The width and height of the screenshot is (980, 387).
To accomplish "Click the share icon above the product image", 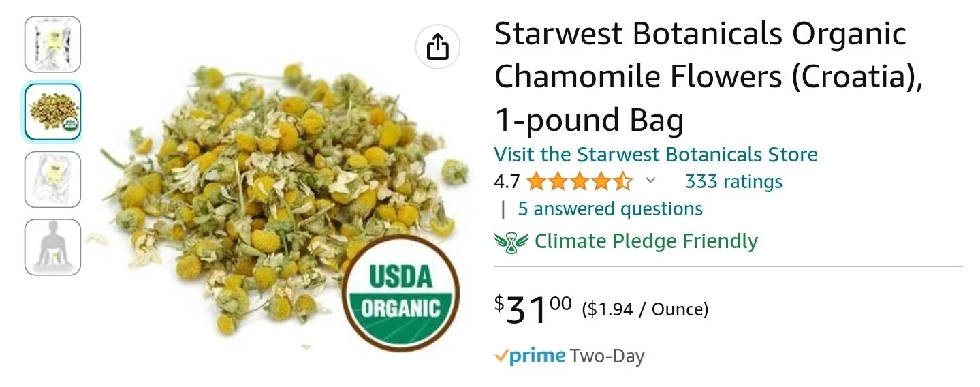I will pos(437,47).
